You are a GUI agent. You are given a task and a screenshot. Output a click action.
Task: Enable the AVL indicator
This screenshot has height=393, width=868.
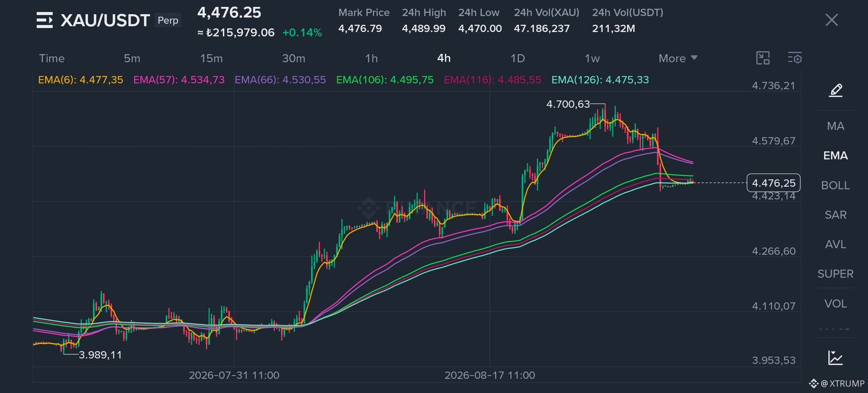tap(835, 244)
